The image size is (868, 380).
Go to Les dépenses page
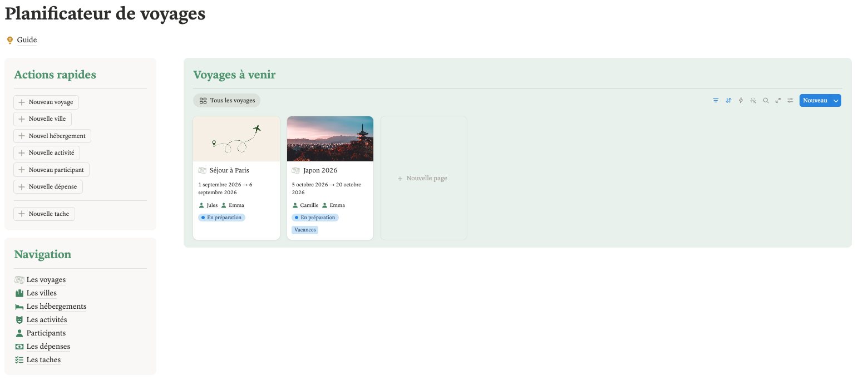click(x=48, y=347)
